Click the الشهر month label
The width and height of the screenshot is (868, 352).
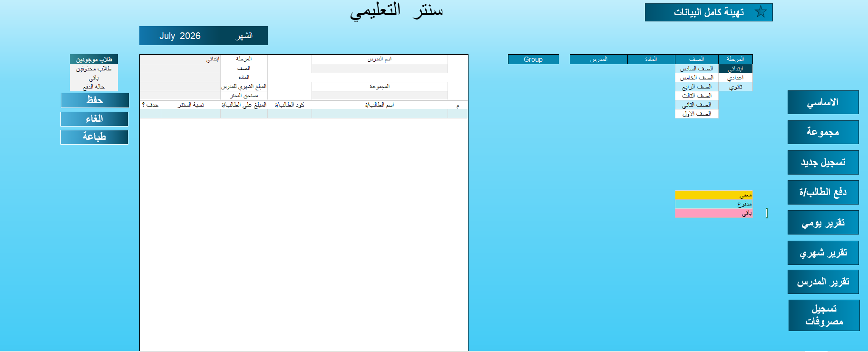(244, 36)
